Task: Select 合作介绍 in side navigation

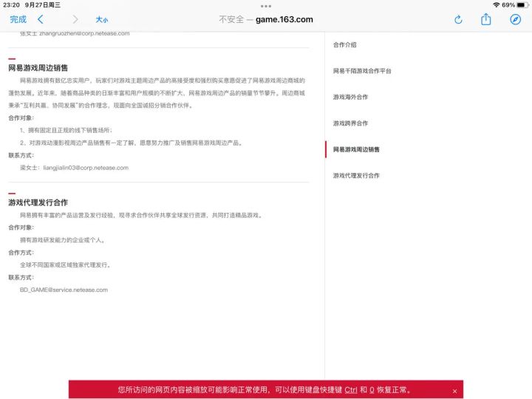Action: [x=345, y=45]
